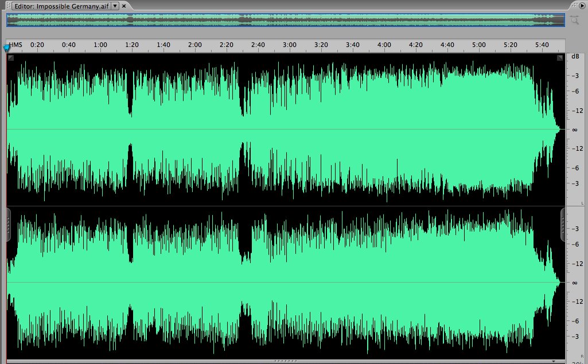Screen dimensions: 588x364
Task: Click the overview waveform navigator bar
Action: pyautogui.click(x=286, y=20)
